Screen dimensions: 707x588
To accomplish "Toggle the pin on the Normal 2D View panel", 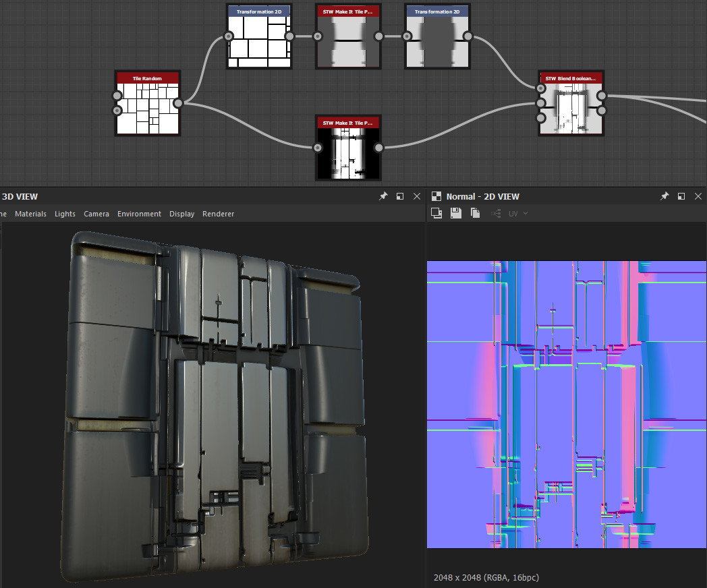I will tap(664, 196).
